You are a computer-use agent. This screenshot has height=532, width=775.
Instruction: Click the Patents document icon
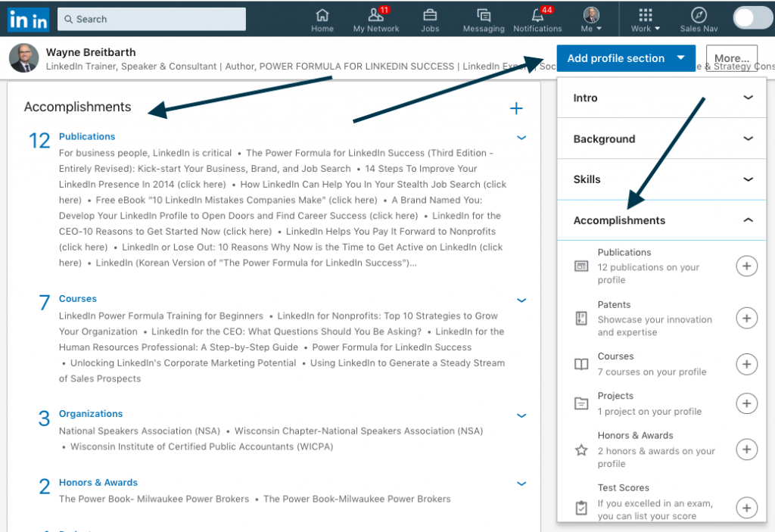tap(581, 318)
